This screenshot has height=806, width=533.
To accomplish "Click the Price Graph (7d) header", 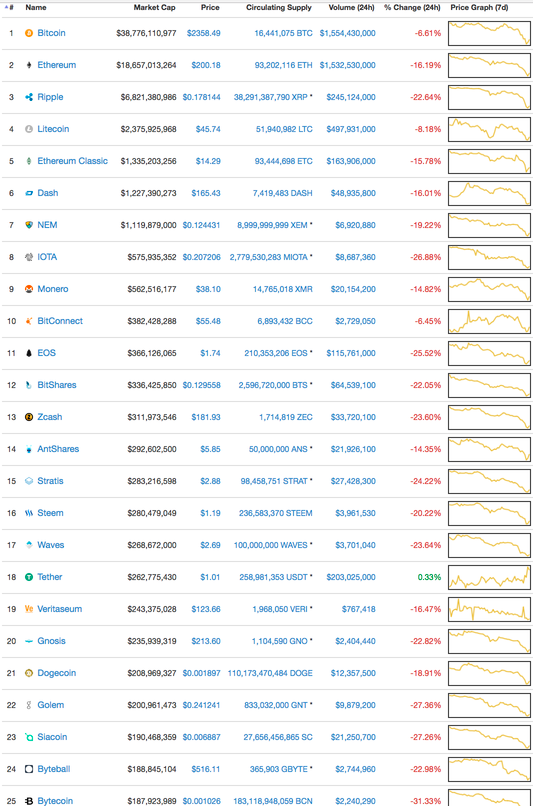I will (480, 7).
